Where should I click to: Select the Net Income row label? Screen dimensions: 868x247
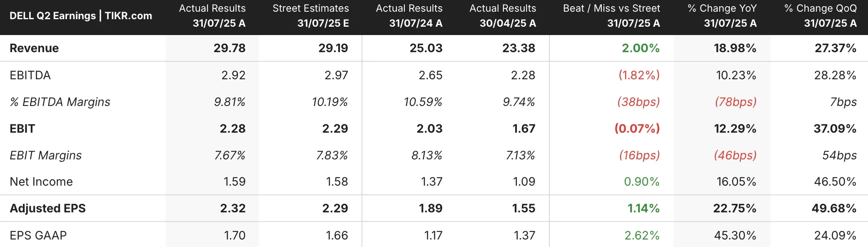(41, 181)
